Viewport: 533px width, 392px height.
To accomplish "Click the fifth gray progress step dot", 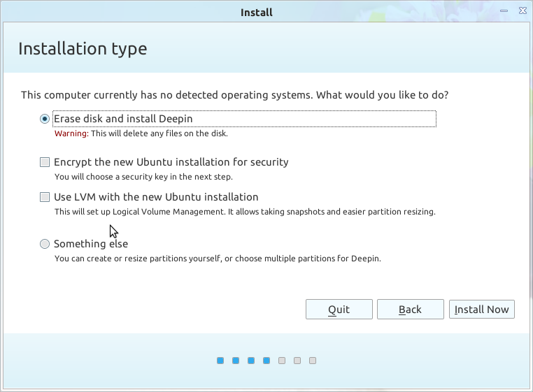I will (x=282, y=361).
